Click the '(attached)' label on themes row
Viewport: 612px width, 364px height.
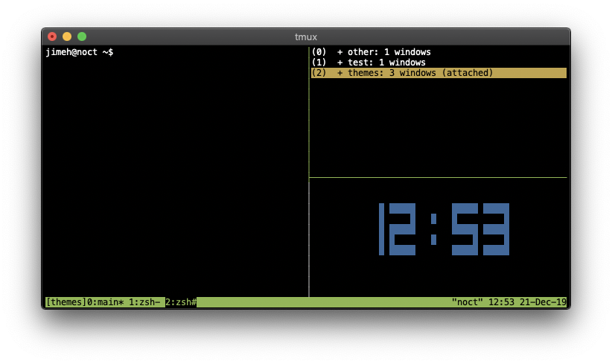(x=468, y=73)
